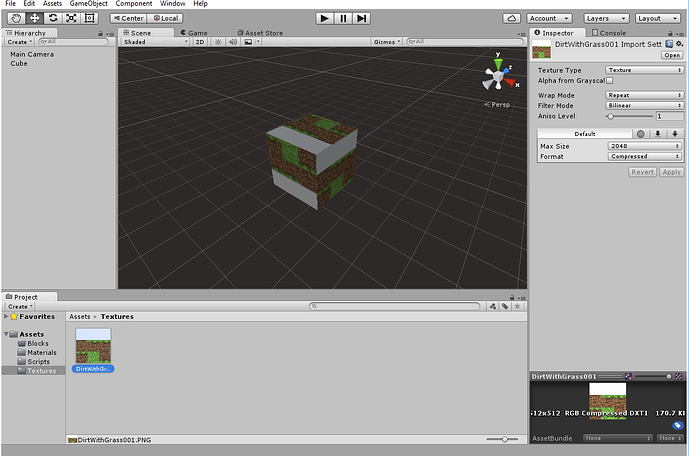
Task: Click search by type icon
Action: pyautogui.click(x=493, y=306)
